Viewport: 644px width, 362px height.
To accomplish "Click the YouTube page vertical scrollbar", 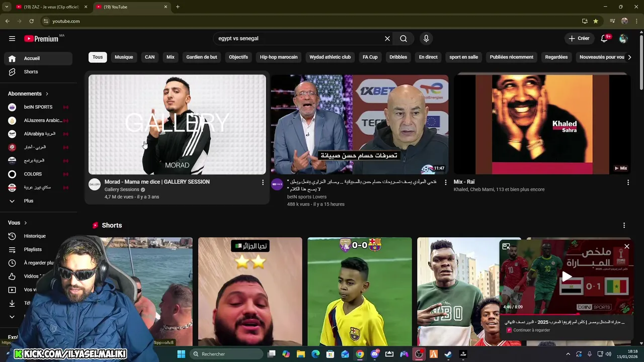I will pos(641,63).
